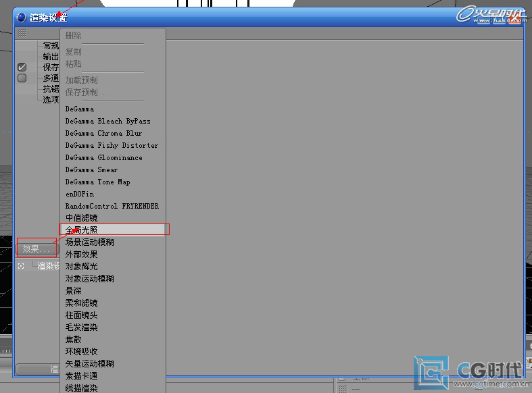Click the render settings button at window bottom
The width and height of the screenshot is (532, 393).
38,369
